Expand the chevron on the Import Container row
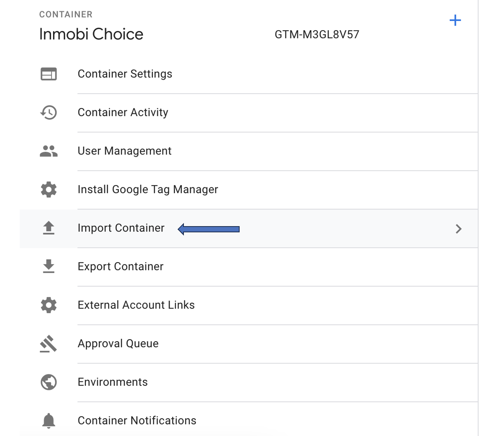Screen dimensions: 504x436 coord(459,229)
